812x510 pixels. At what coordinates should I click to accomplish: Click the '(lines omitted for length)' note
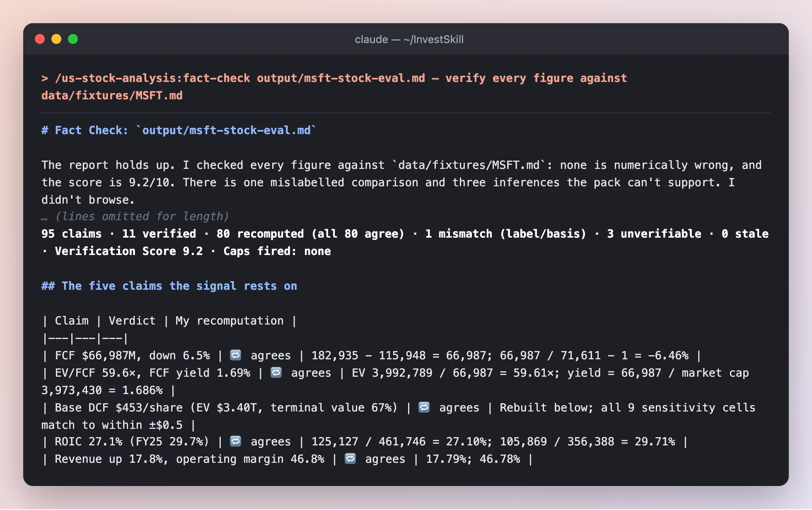click(142, 217)
